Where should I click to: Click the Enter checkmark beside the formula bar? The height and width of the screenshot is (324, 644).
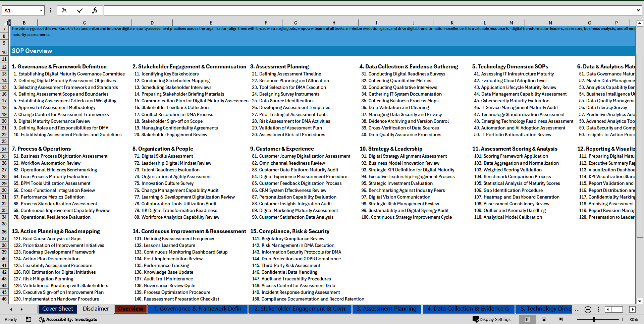80,10
